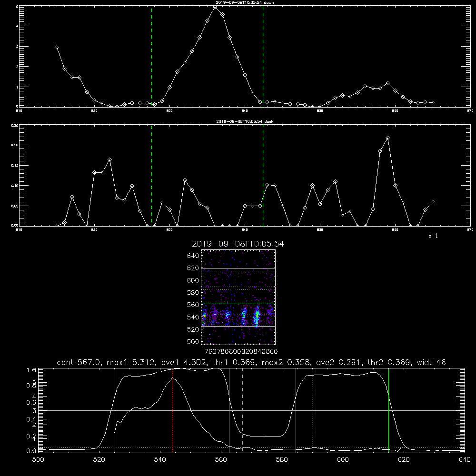Click the "540" x-axis label of bottom plot
This screenshot has height=476, width=476.
click(x=160, y=460)
